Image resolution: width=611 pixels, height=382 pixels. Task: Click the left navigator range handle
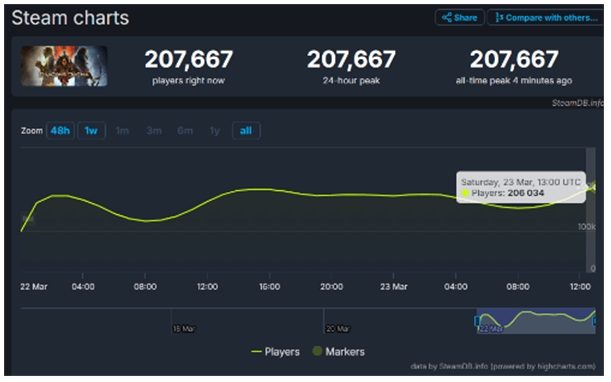pyautogui.click(x=477, y=321)
